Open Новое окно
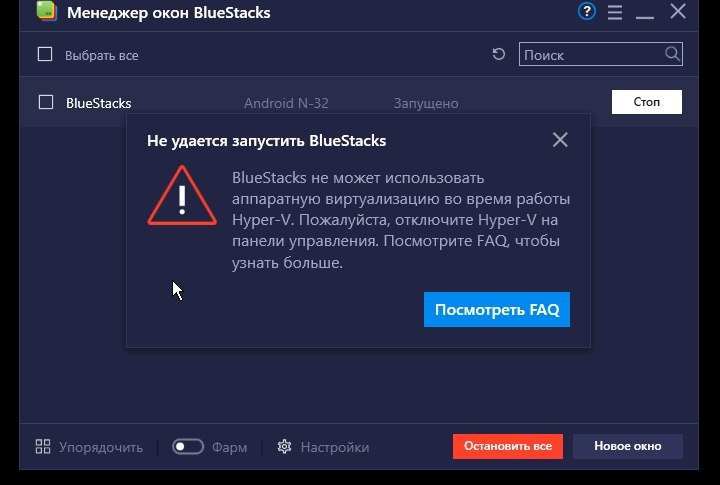 pyautogui.click(x=628, y=446)
